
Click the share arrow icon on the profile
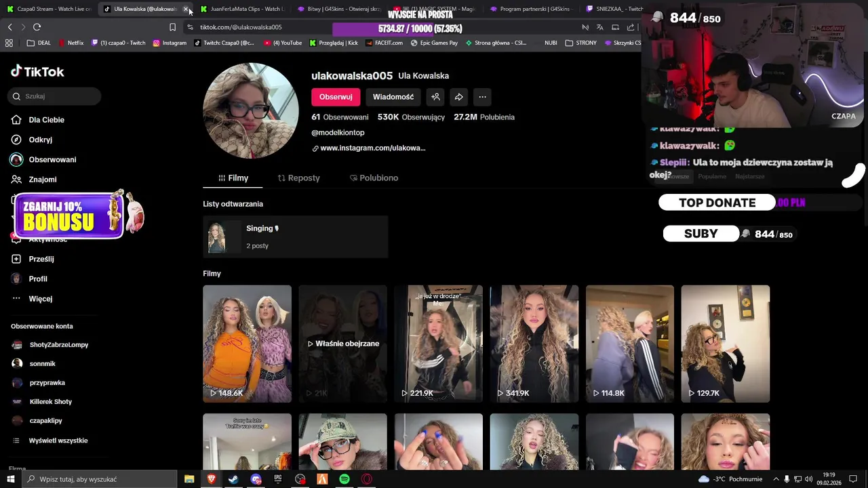pyautogui.click(x=459, y=97)
